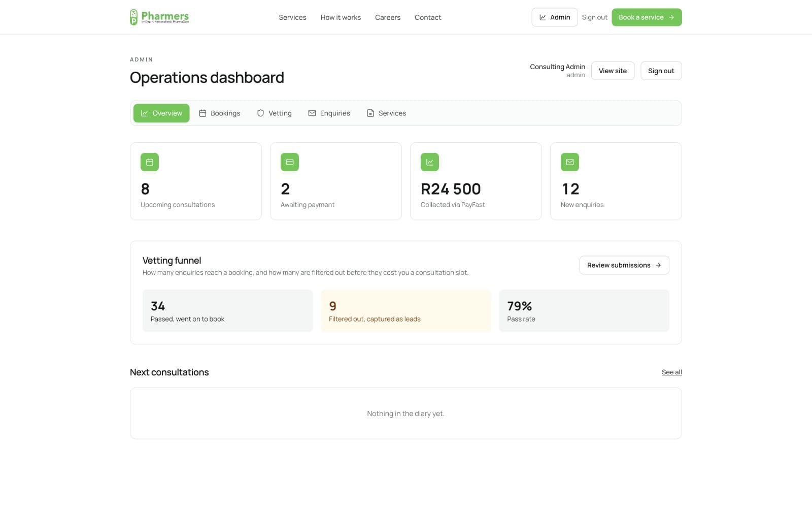Click the View site button

tap(613, 71)
